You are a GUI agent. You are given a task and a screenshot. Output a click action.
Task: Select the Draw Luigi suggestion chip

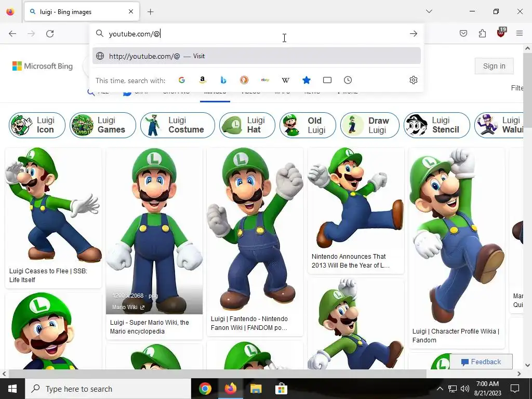[x=370, y=125]
